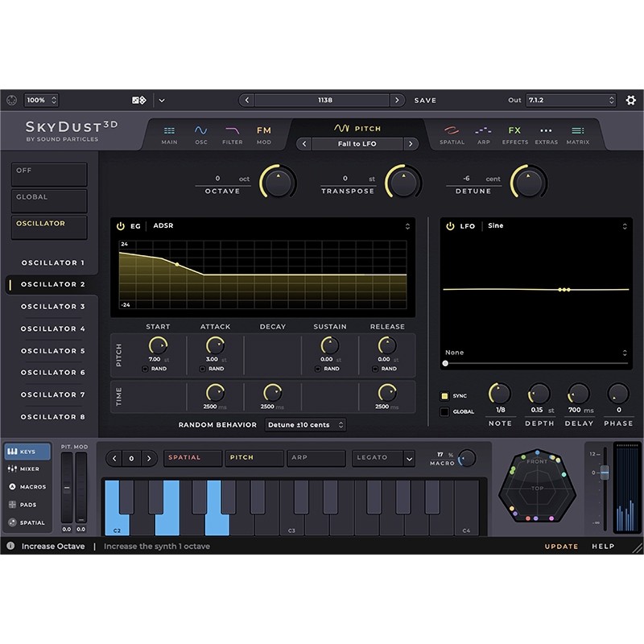Screen dimensions: 644x644
Task: Open the settings gear icon
Action: (630, 100)
